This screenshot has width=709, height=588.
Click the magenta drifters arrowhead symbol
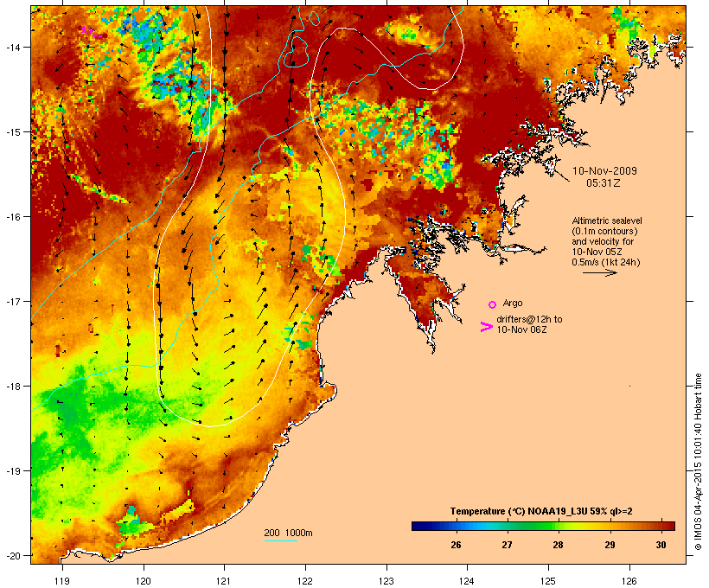486,327
